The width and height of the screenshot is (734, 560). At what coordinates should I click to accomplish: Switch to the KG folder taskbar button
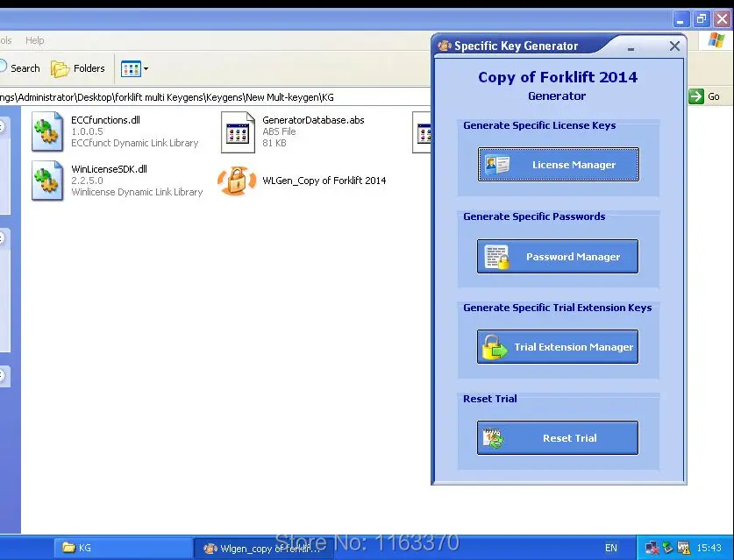(x=123, y=548)
